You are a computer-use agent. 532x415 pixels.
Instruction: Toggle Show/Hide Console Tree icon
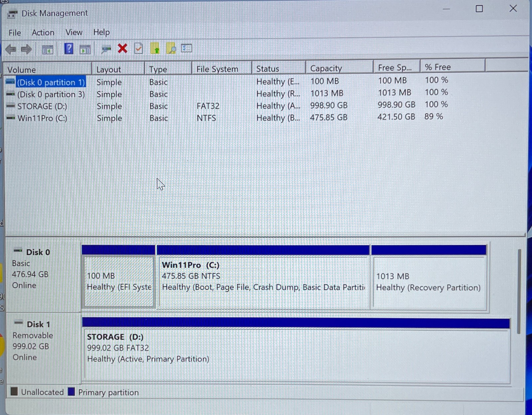click(x=48, y=50)
